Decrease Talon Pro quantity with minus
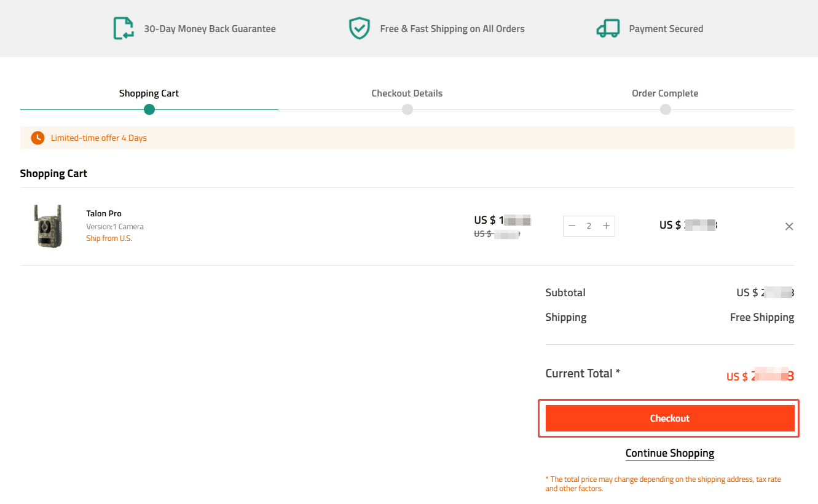 (572, 226)
